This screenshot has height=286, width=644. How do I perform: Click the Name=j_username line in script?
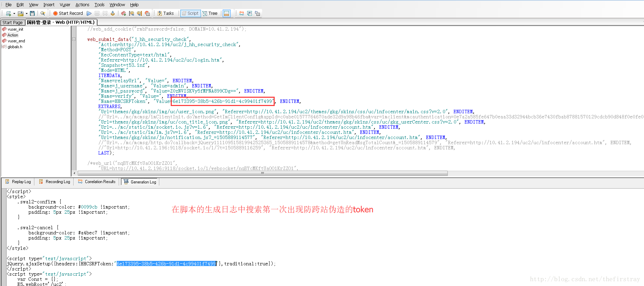[x=156, y=86]
